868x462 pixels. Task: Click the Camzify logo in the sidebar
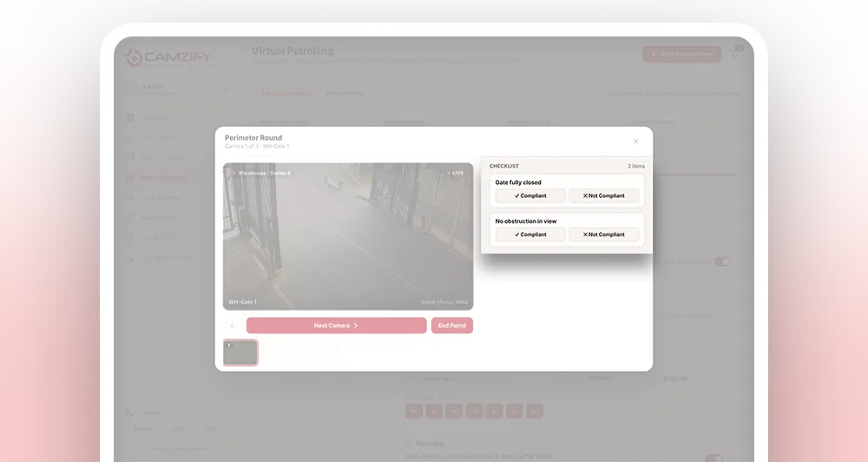(168, 57)
